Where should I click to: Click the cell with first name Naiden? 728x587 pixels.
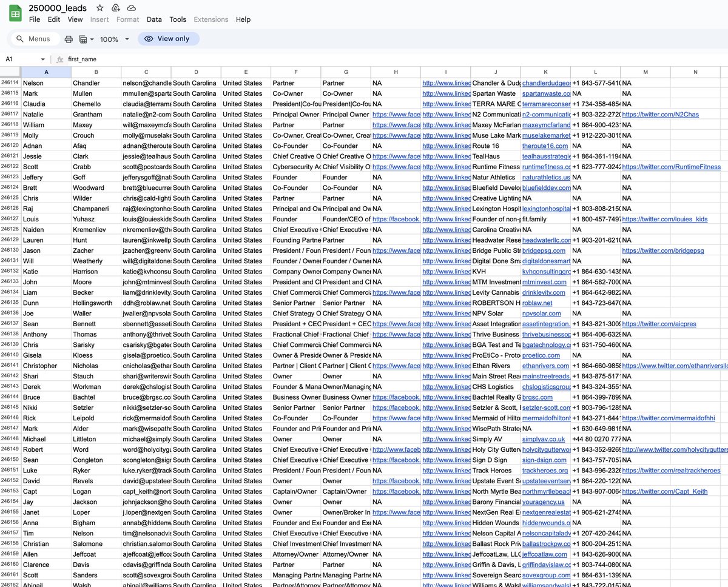(x=46, y=229)
